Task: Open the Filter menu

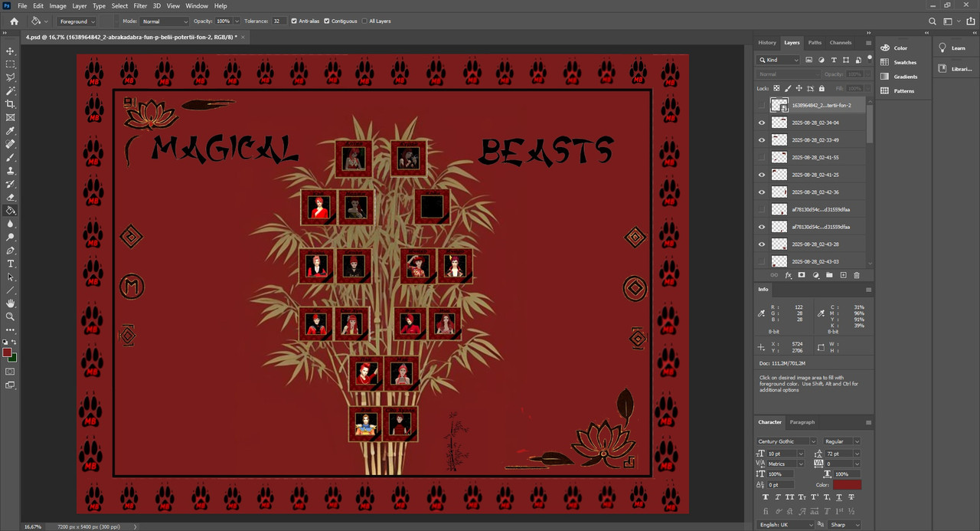Action: coord(140,5)
